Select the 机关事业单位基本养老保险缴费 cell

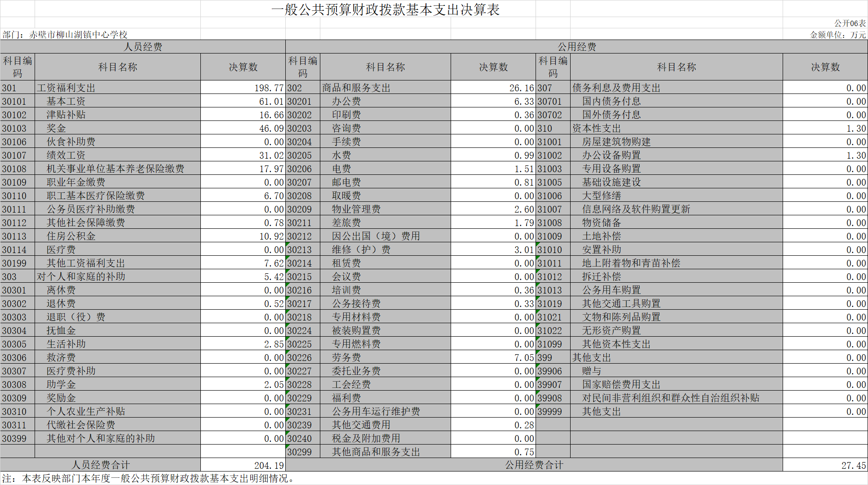[x=118, y=169]
